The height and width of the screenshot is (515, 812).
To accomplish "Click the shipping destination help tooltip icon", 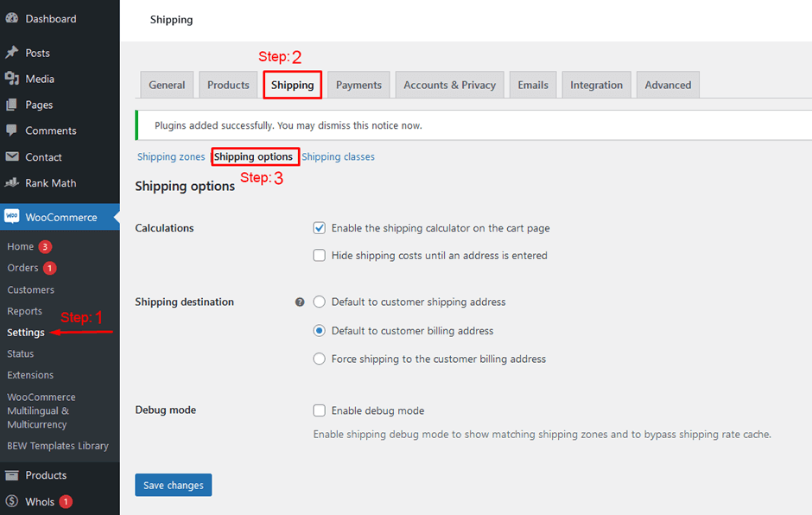I will (x=300, y=302).
